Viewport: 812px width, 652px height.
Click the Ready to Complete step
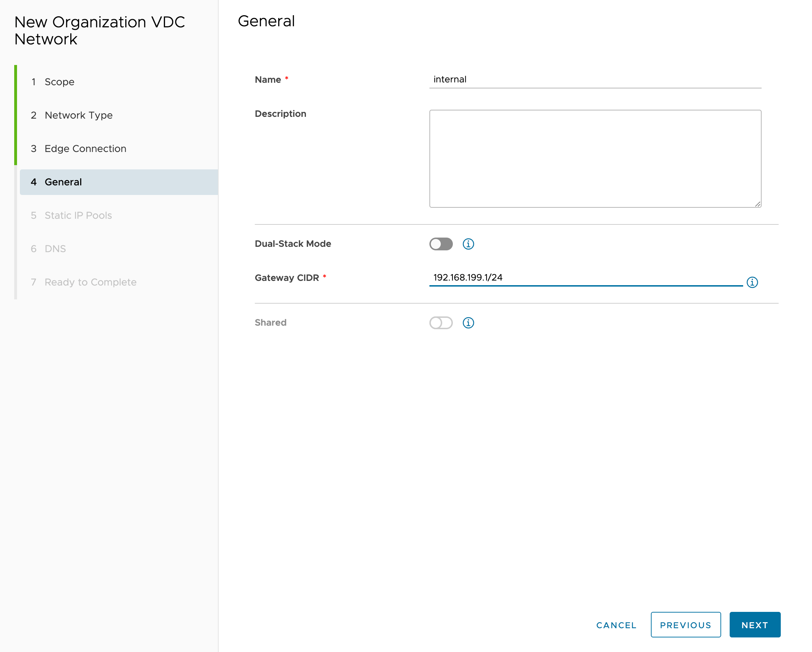click(x=91, y=282)
